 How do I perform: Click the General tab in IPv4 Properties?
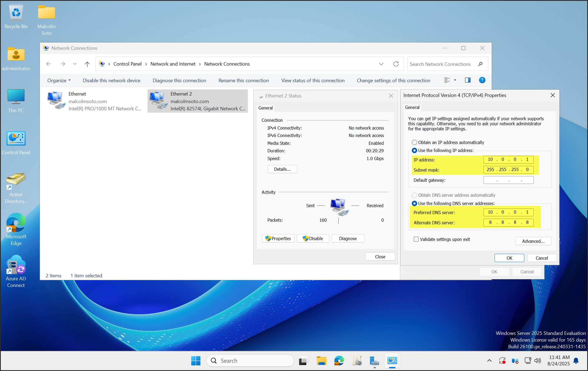point(412,107)
